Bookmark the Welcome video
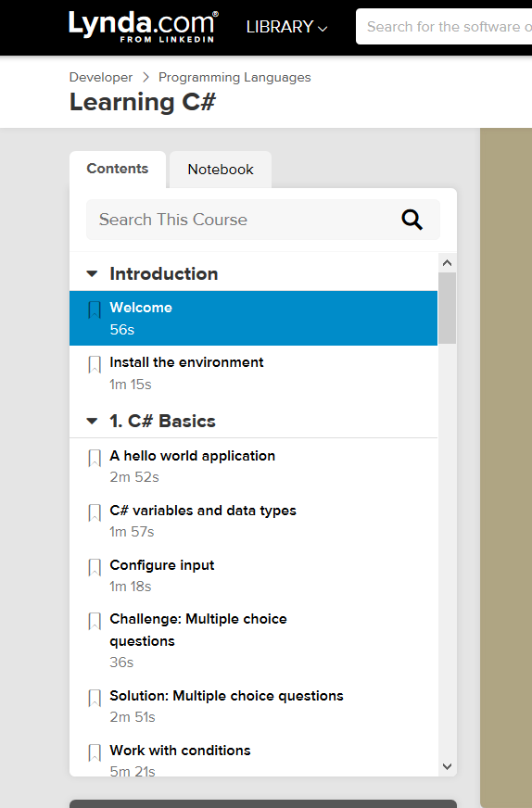This screenshot has width=532, height=808. [95, 309]
